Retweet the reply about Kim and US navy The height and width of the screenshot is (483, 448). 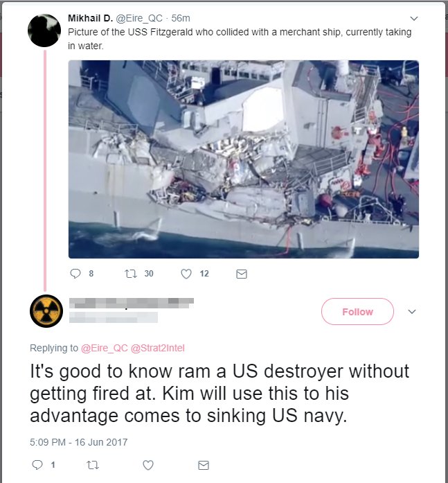pyautogui.click(x=93, y=465)
